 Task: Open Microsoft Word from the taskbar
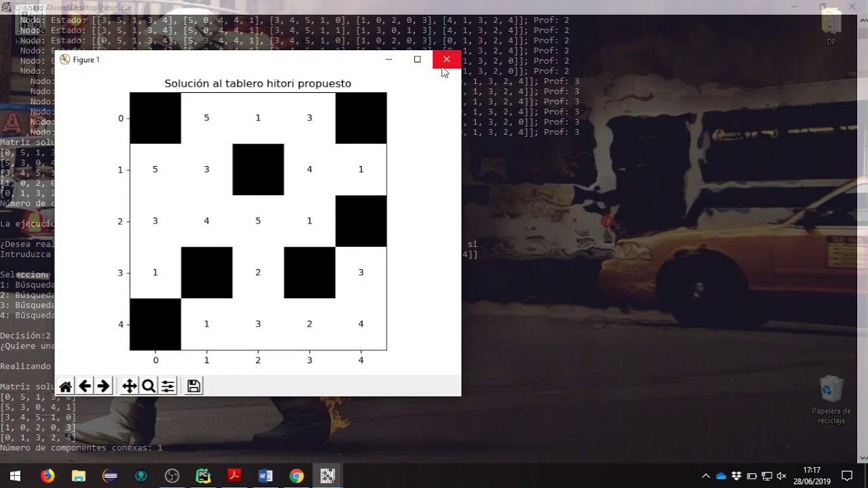pyautogui.click(x=265, y=476)
